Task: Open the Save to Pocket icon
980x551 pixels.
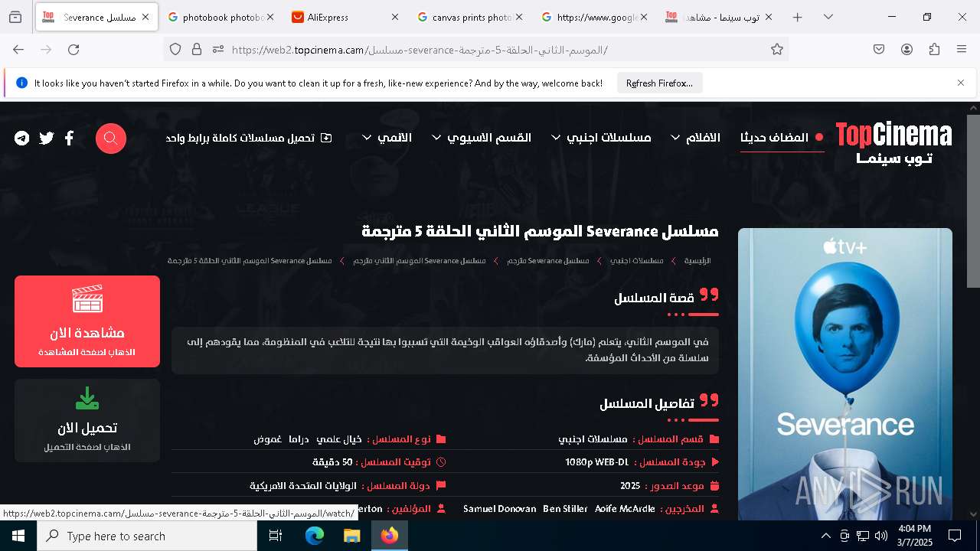Action: tap(879, 50)
